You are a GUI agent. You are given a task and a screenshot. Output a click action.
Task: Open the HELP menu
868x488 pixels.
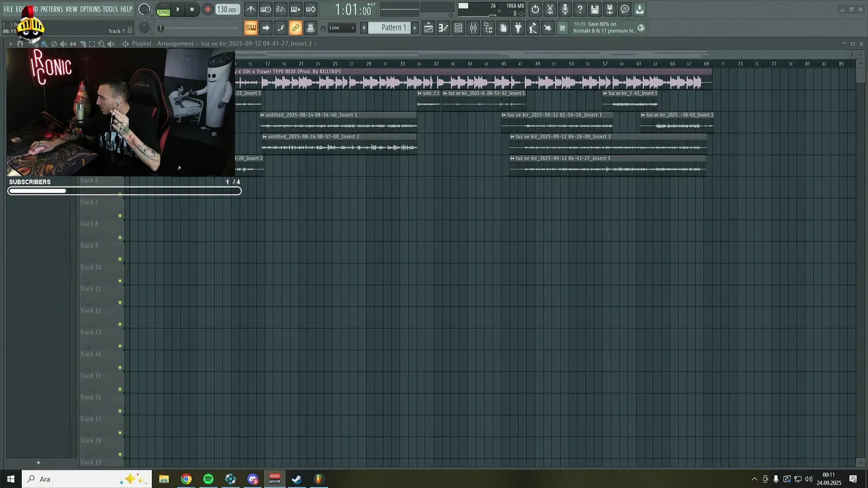(126, 9)
